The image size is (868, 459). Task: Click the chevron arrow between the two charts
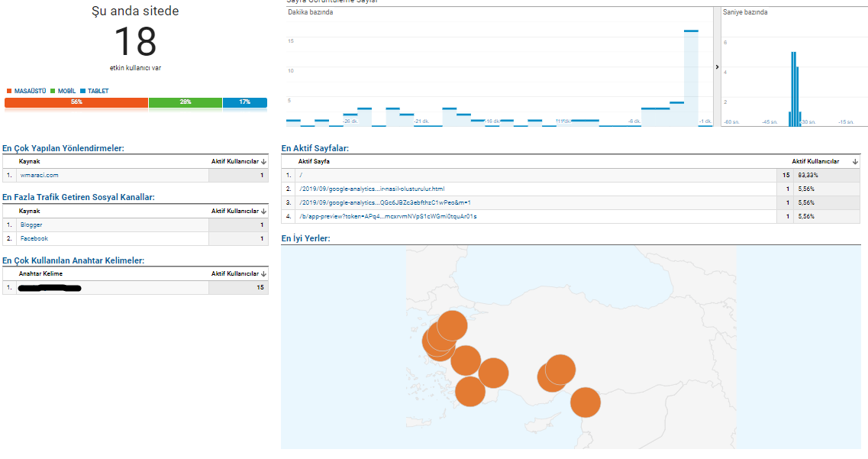[717, 67]
